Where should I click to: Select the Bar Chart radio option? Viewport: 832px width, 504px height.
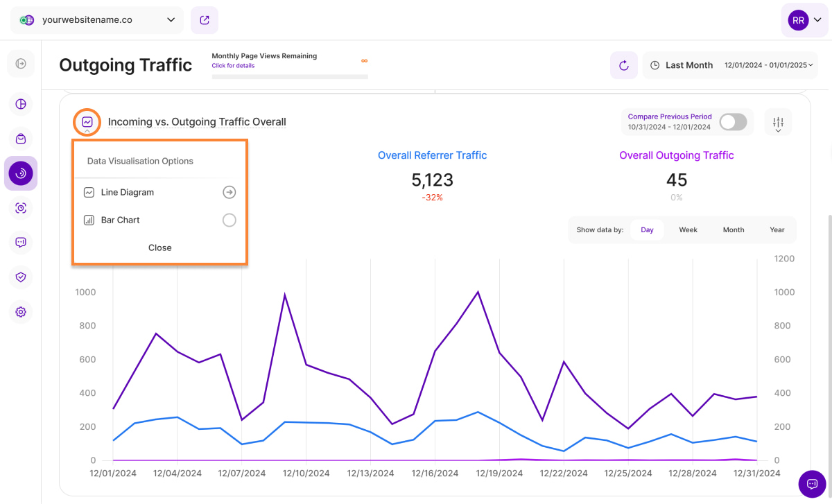pyautogui.click(x=229, y=220)
